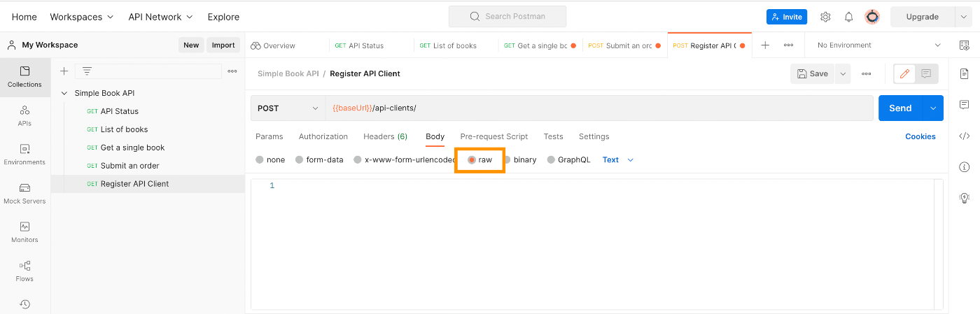Open the Cookies link
Screen dimensions: 980x314
pyautogui.click(x=920, y=136)
